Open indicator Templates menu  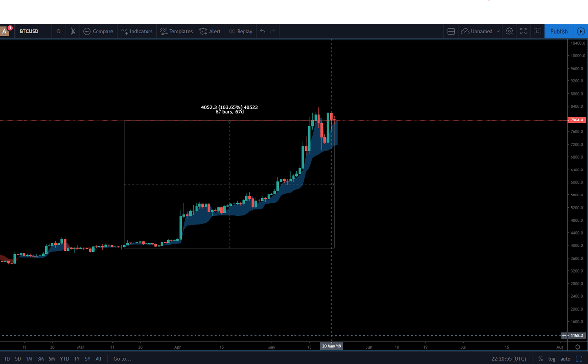pyautogui.click(x=176, y=31)
